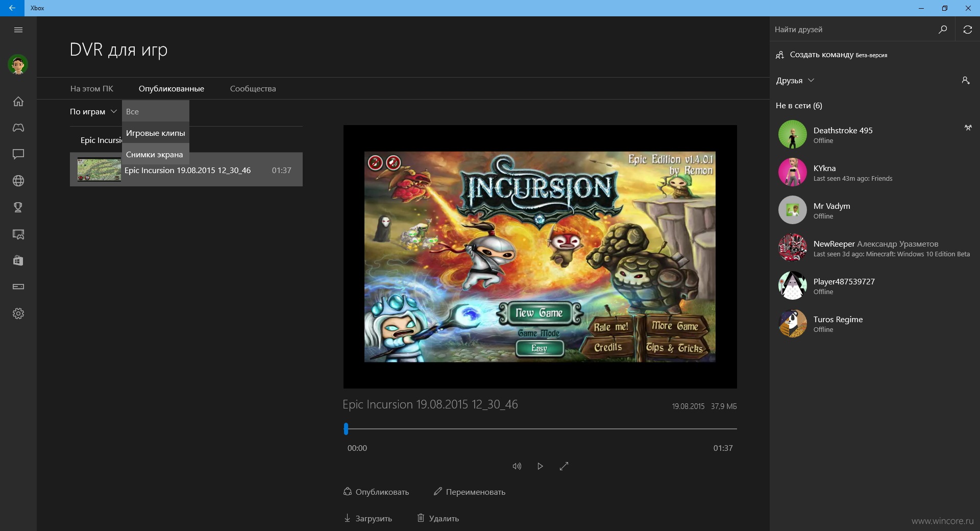
Task: Click the clip title below the video
Action: tap(430, 404)
